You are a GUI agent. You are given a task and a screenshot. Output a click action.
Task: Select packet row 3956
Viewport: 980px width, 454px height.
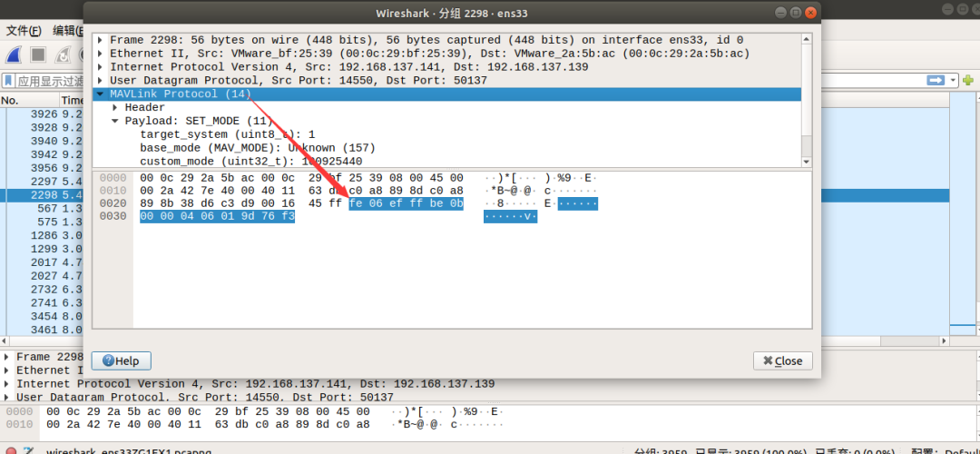pos(42,168)
